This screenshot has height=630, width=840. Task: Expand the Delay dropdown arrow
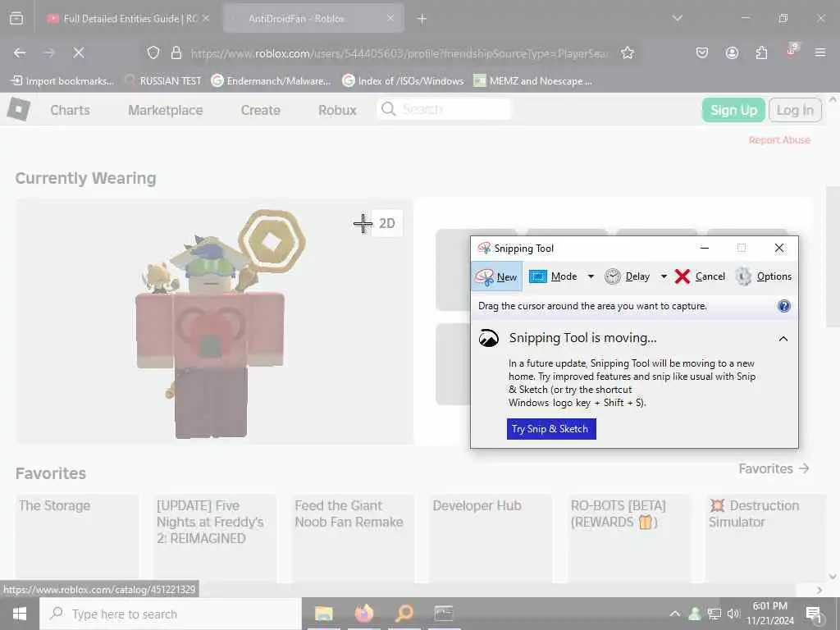[x=664, y=276]
